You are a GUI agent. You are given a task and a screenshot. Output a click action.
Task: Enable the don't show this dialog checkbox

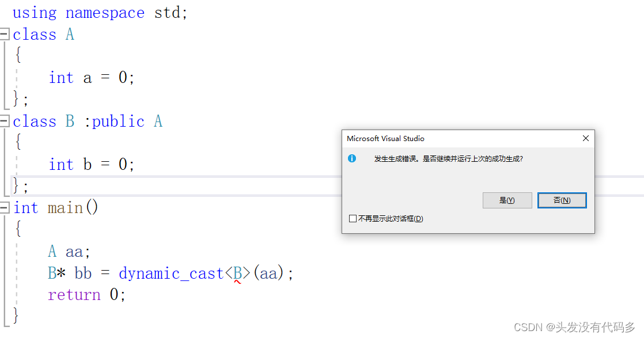click(353, 218)
